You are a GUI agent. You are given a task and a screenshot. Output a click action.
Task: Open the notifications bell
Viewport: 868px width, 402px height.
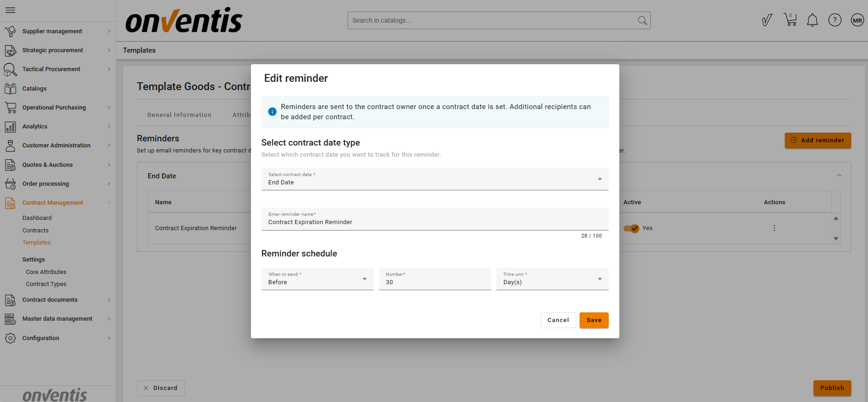pos(812,20)
